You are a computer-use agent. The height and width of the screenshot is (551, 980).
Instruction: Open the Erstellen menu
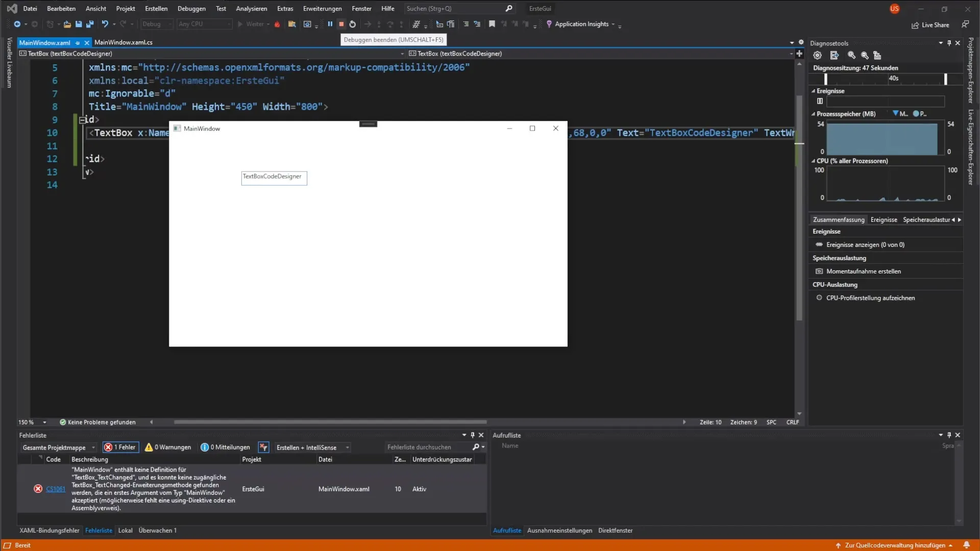pyautogui.click(x=156, y=9)
